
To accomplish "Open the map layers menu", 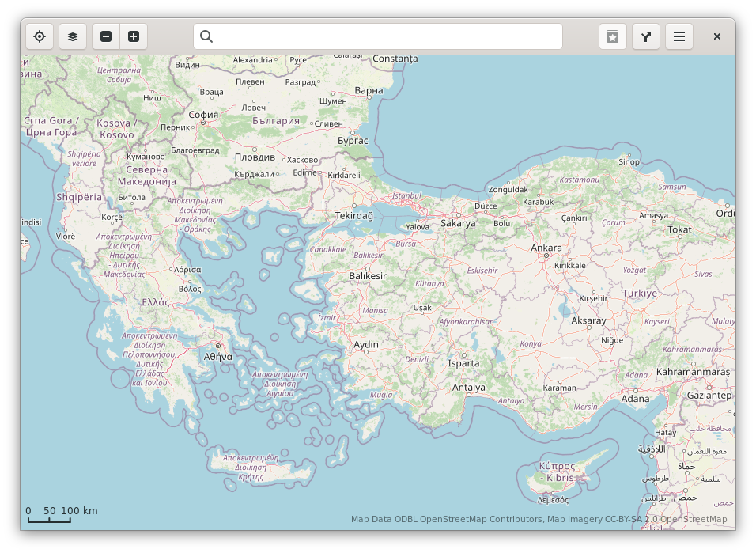I will pyautogui.click(x=73, y=36).
